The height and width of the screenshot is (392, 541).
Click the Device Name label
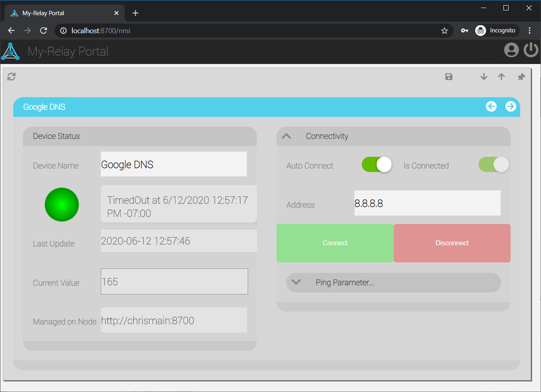56,166
